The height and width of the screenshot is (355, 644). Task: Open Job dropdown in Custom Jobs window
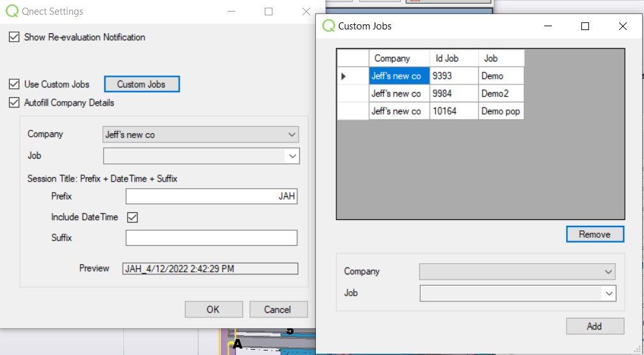(x=518, y=294)
